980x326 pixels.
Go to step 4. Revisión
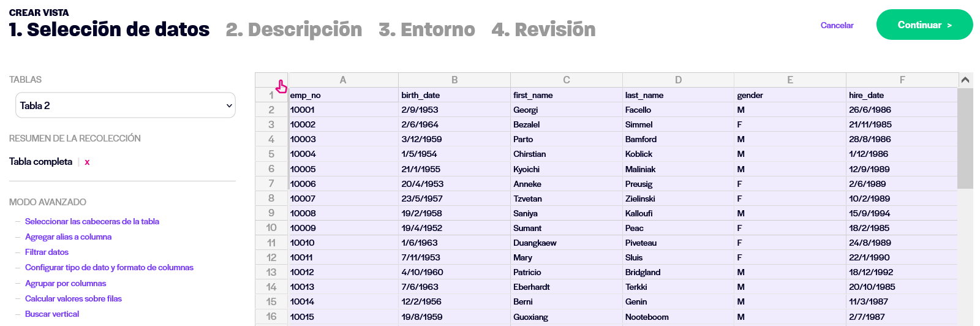543,29
